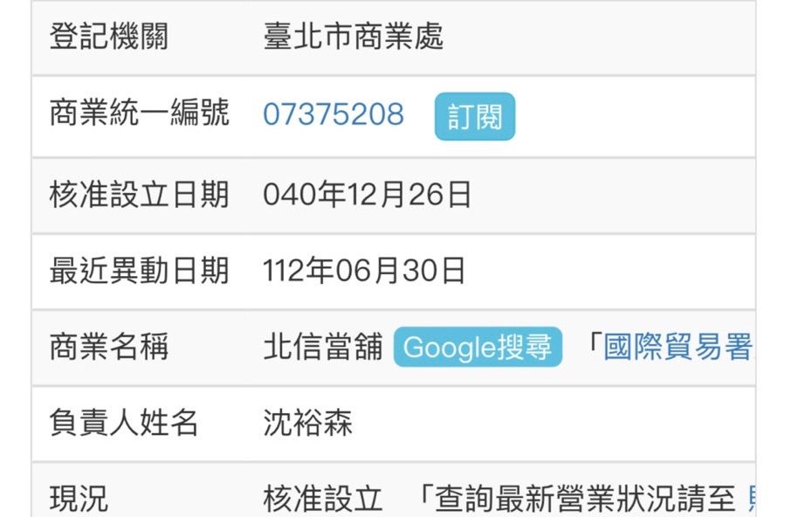Click the 訂閱 subscribe button

click(x=475, y=117)
